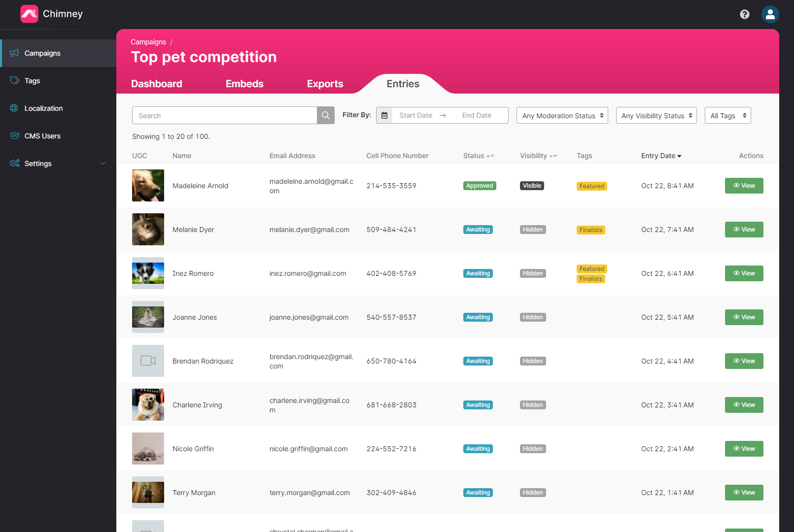Click Finalists tag on Melanie Dyer row
794x532 pixels.
[x=590, y=230]
